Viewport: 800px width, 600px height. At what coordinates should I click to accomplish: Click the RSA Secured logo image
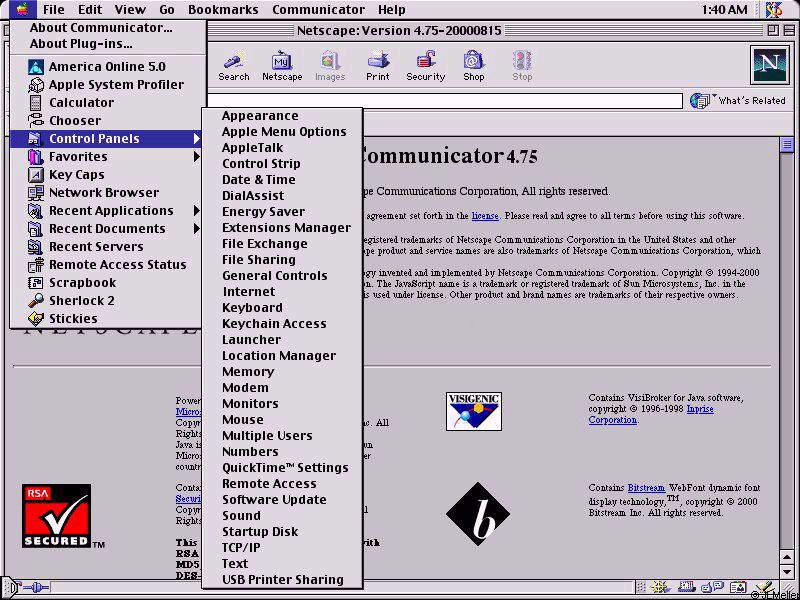[57, 516]
